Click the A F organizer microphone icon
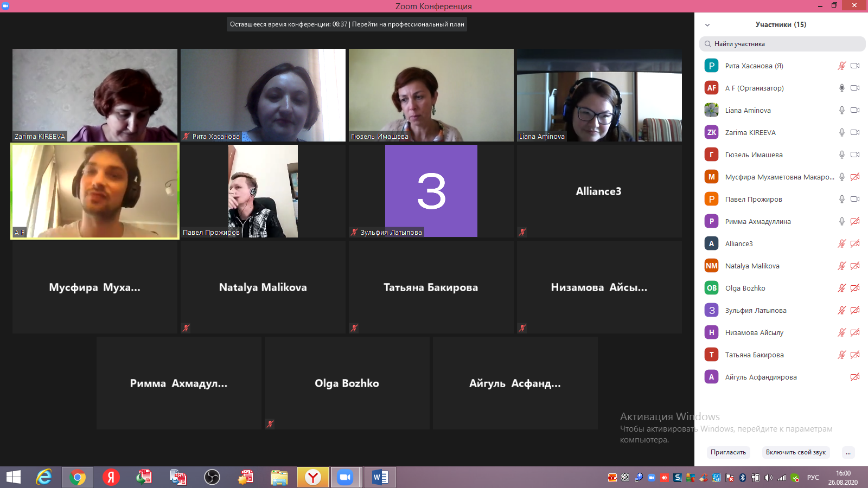 tap(841, 88)
